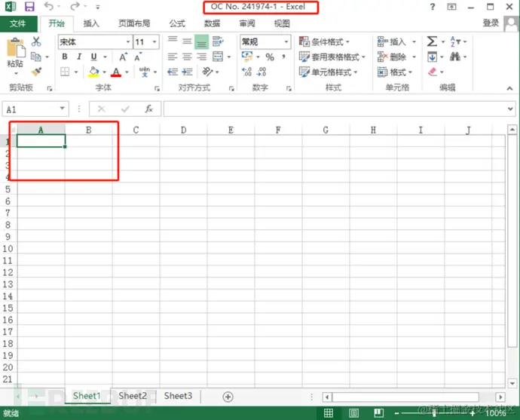Click the text Orientation icon

pyautogui.click(x=207, y=72)
